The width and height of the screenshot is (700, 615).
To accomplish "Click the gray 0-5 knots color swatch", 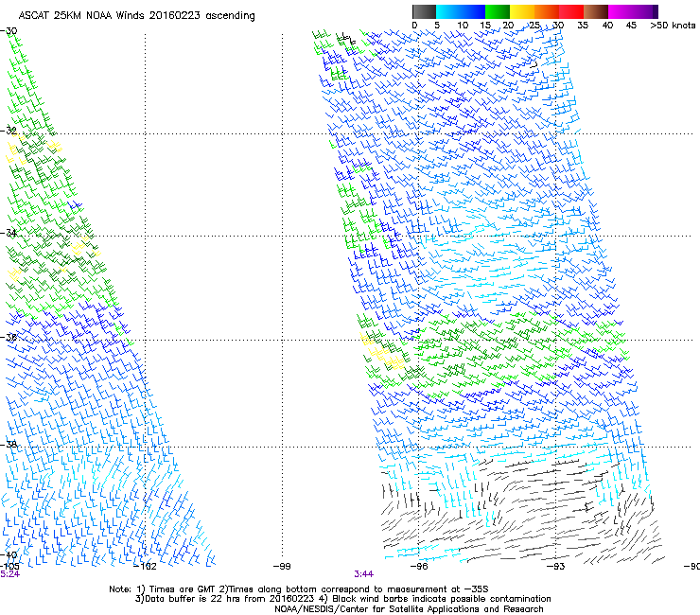I will click(x=424, y=11).
